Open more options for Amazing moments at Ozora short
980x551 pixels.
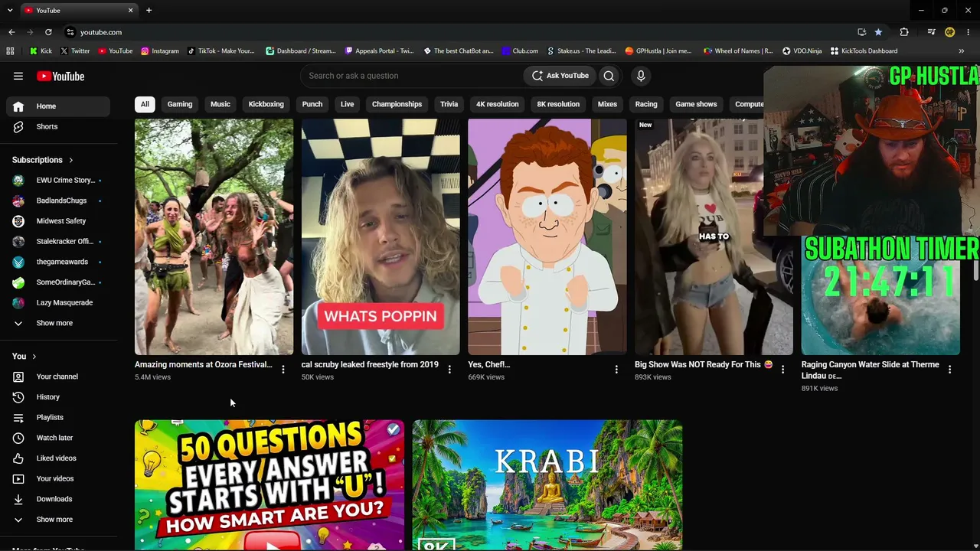tap(283, 370)
